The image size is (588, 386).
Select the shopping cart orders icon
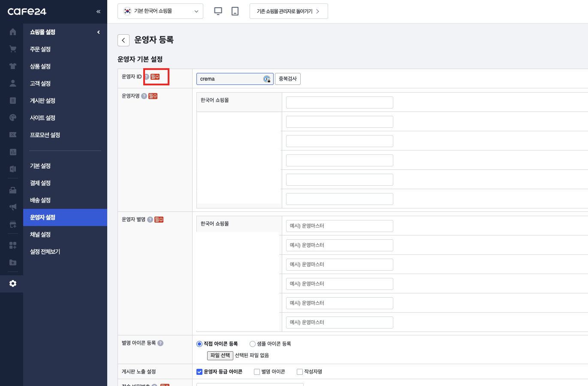(12, 48)
